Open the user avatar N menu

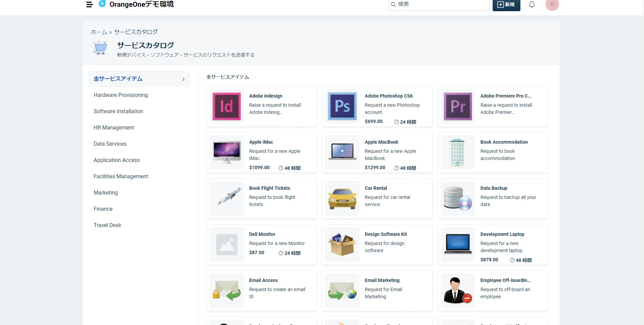tap(552, 4)
